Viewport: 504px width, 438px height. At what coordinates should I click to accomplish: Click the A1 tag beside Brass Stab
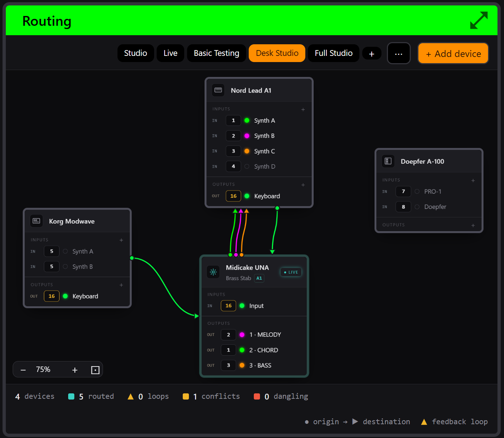point(259,278)
